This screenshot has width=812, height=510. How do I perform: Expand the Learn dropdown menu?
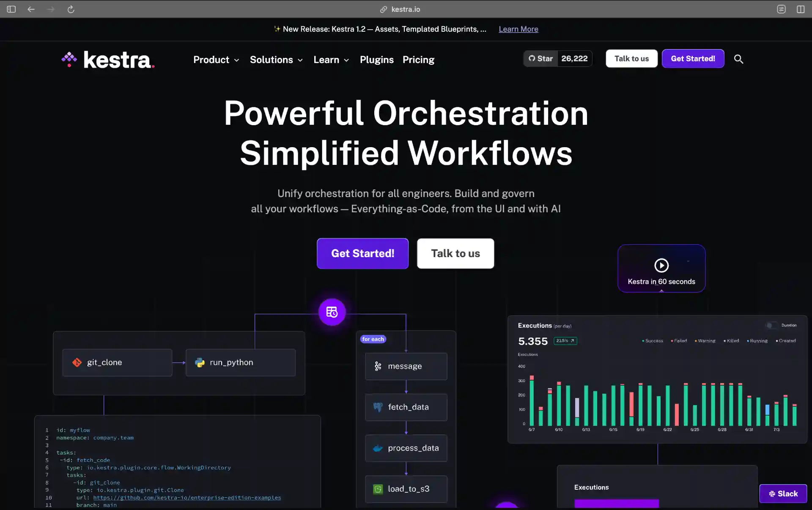[331, 60]
